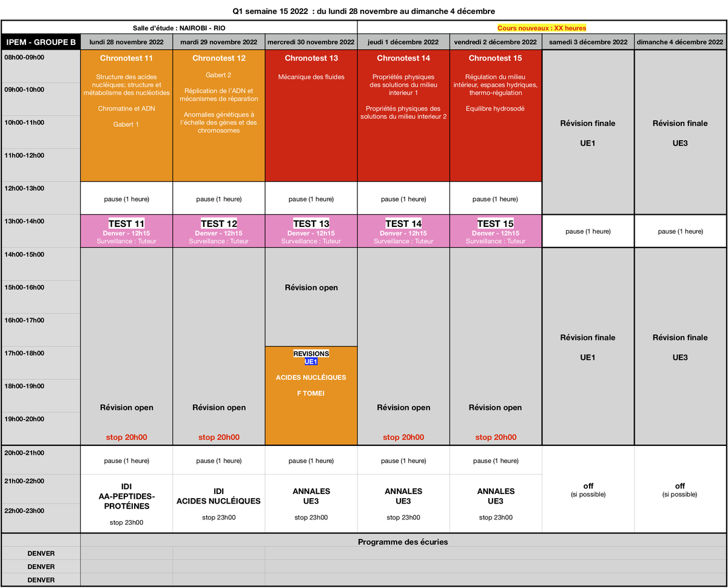Click Equilibre hydrosodé text
The image size is (728, 588).
495,109
